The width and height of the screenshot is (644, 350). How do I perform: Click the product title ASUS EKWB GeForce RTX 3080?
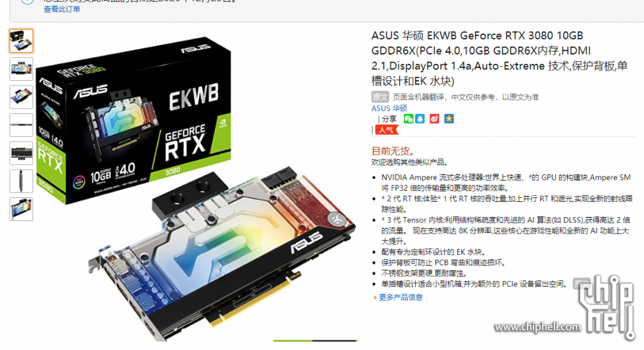tap(499, 58)
